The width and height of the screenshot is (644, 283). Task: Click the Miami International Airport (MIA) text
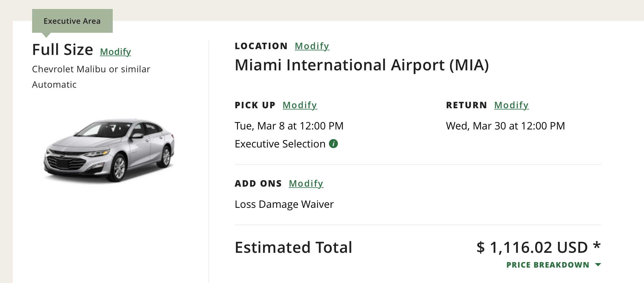(362, 65)
